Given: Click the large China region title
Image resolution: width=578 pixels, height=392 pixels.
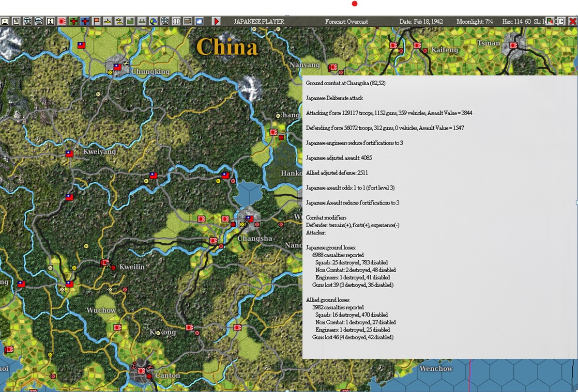Looking at the screenshot, I should 227,47.
